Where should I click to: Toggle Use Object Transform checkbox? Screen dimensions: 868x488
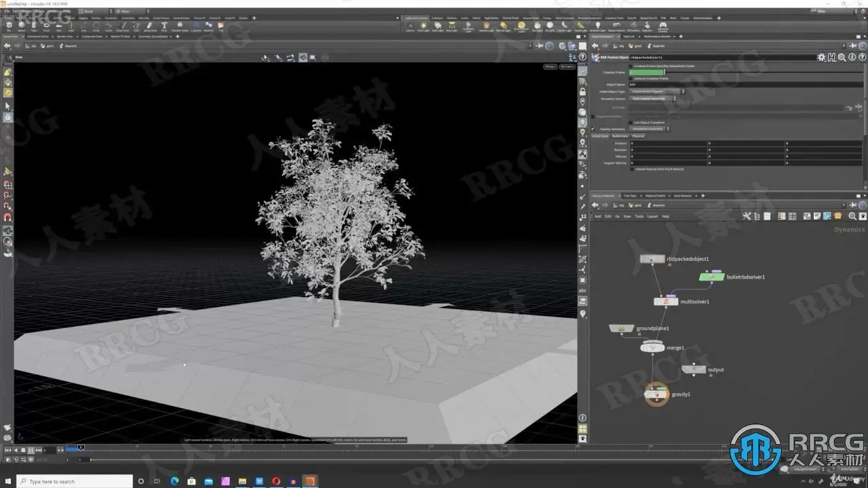point(631,123)
